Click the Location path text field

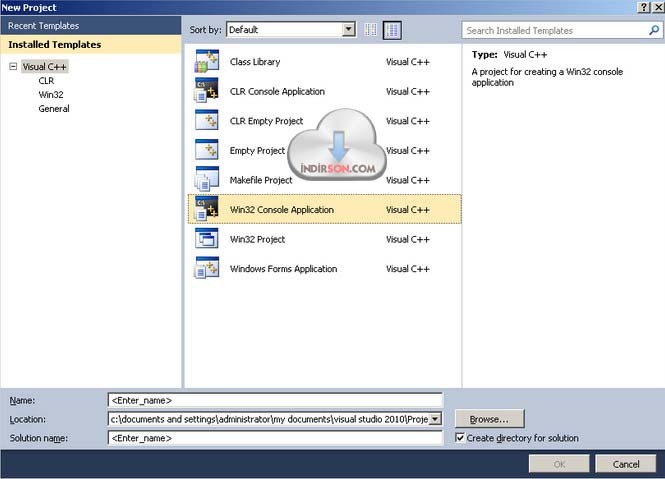click(x=269, y=419)
